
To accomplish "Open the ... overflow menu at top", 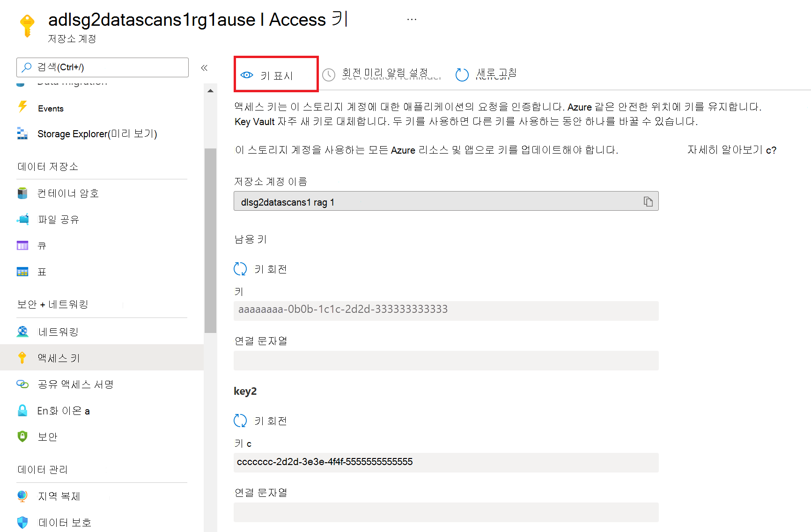I will pos(412,19).
